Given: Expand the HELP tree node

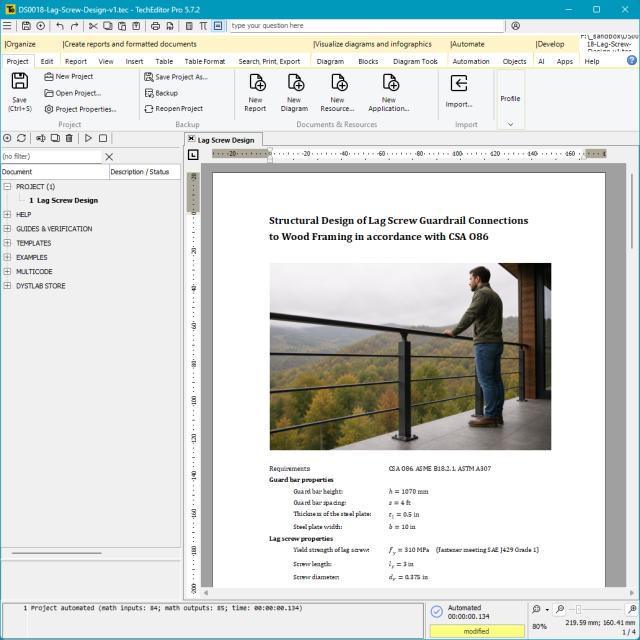Looking at the screenshot, I should [x=7, y=214].
